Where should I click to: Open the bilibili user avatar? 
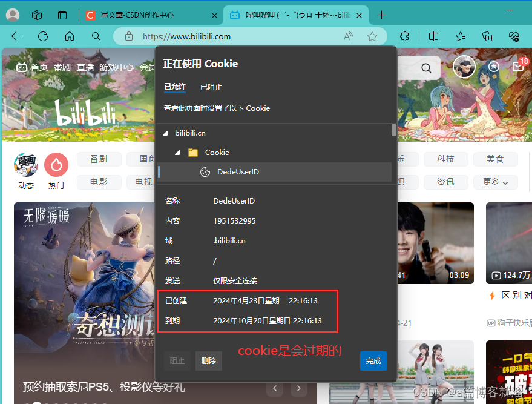pos(464,67)
